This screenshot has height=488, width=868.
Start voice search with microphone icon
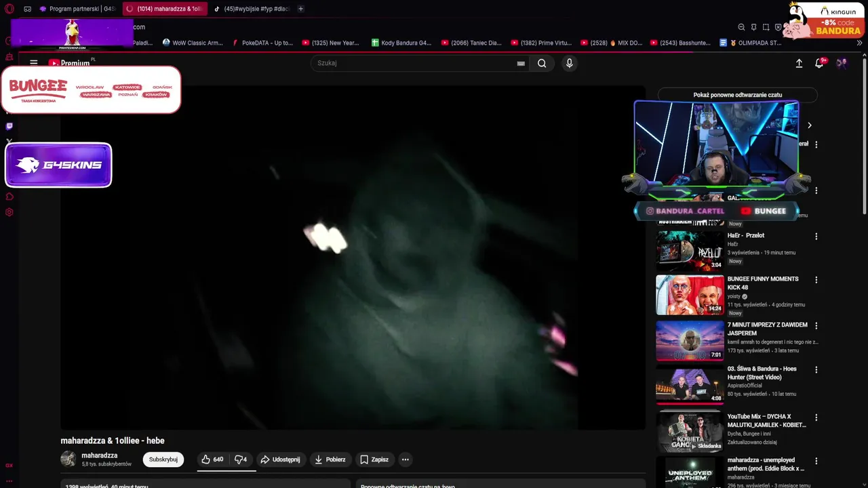point(569,63)
